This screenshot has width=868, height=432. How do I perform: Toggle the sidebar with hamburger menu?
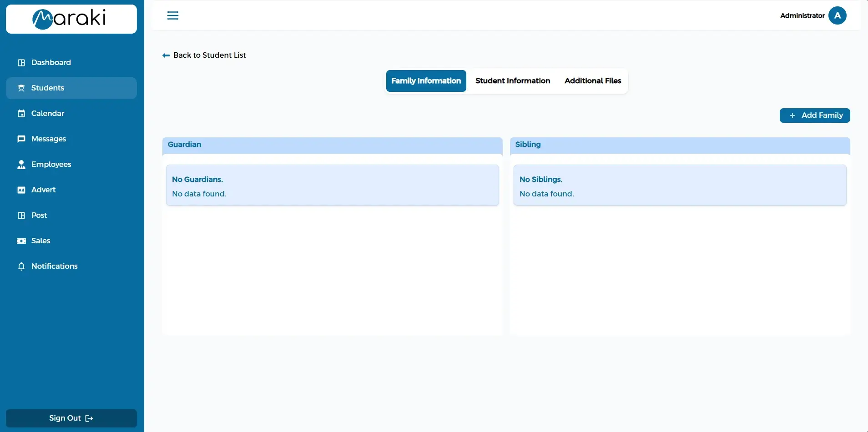[x=173, y=15]
